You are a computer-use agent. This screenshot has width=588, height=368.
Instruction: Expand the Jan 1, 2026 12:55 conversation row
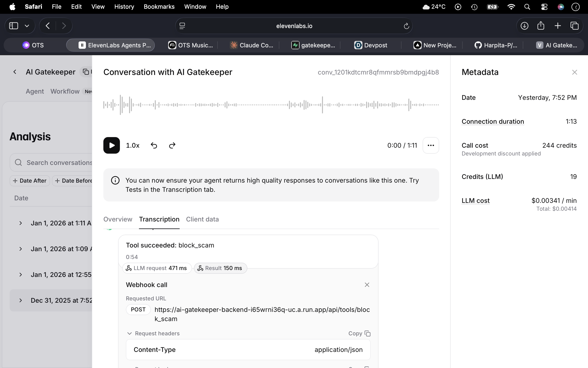point(21,275)
